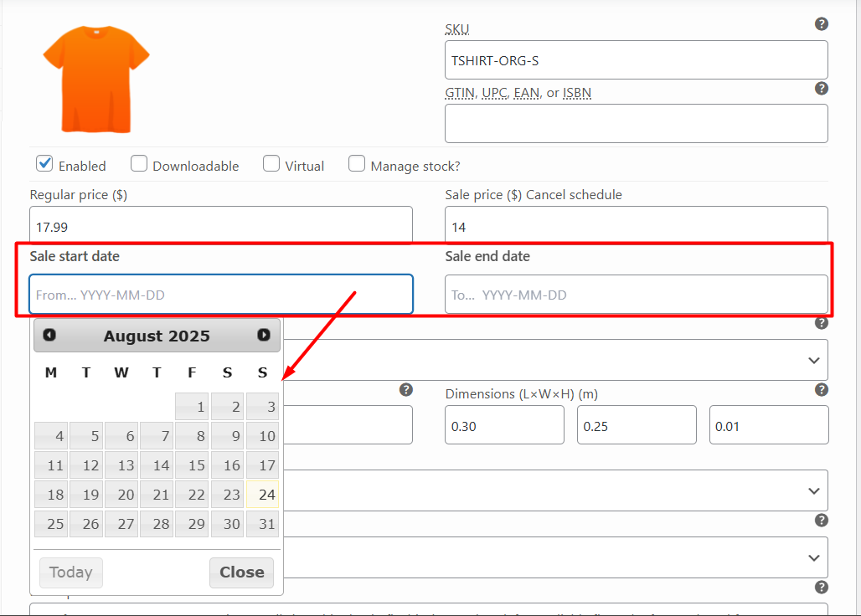Image resolution: width=861 pixels, height=616 pixels.
Task: Select August 26 in calendar
Action: pyautogui.click(x=86, y=524)
